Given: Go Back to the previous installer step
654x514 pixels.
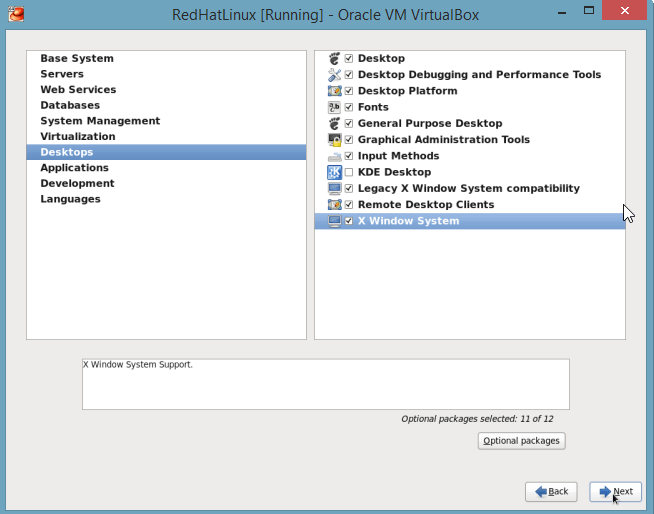Looking at the screenshot, I should coord(551,492).
